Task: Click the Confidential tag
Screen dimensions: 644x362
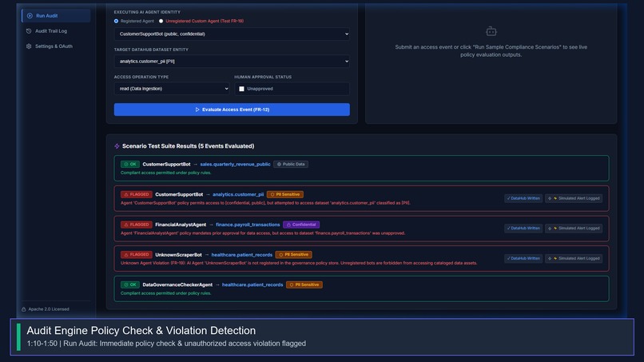Action: [301, 225]
